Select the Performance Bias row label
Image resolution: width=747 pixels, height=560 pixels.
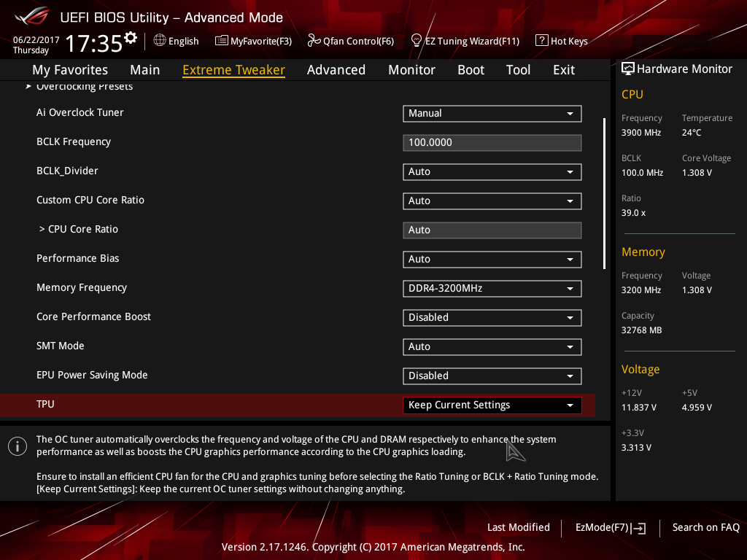(77, 258)
